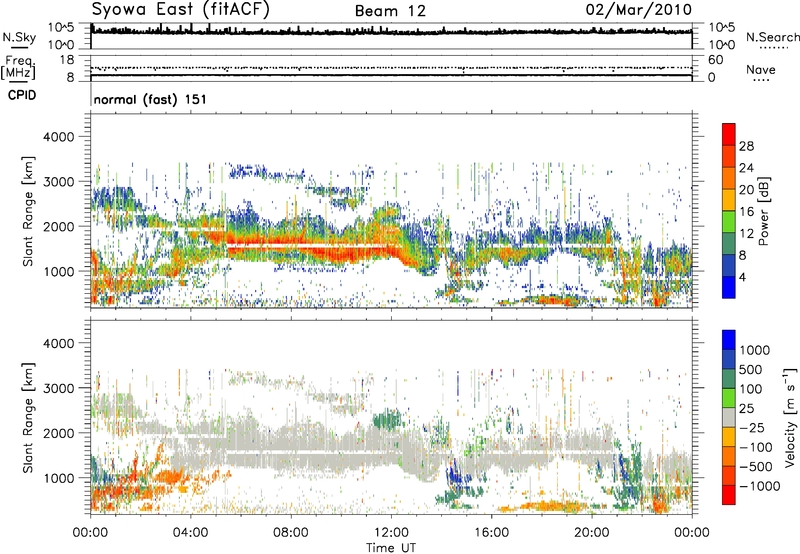Viewport: 800px width, 554px height.
Task: Click the '08:00' time tick label
Action: click(x=290, y=533)
